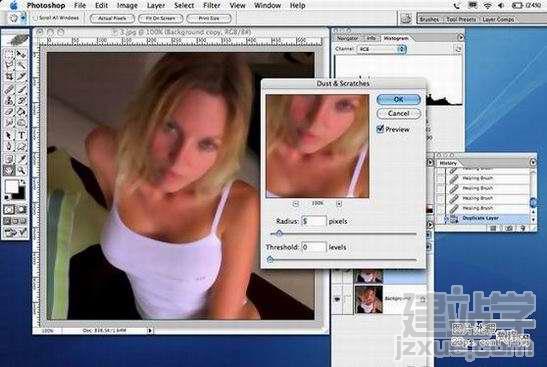Select the Notes tool
This screenshot has height=367, width=547.
pyautogui.click(x=9, y=159)
